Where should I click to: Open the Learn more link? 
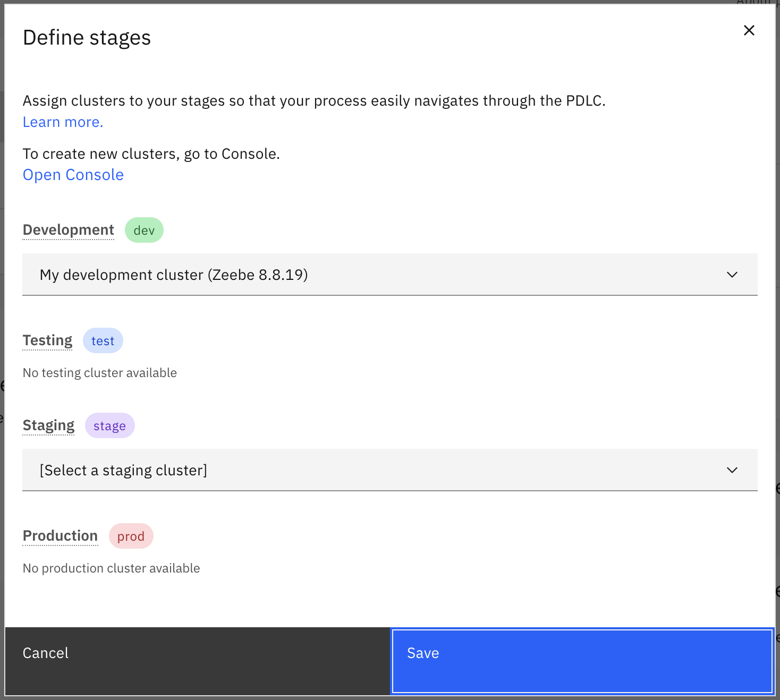tap(63, 122)
